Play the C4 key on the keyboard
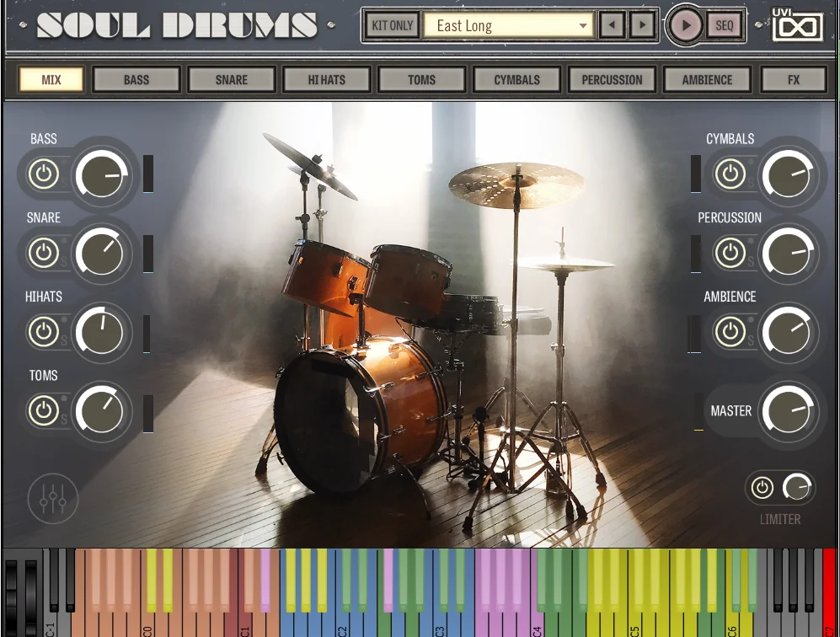 click(538, 624)
